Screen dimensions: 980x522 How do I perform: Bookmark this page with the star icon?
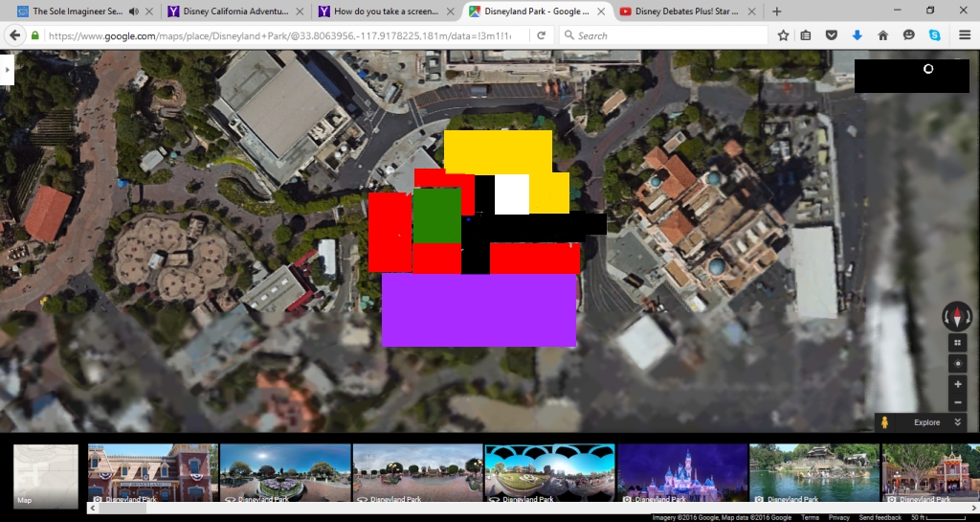[783, 35]
